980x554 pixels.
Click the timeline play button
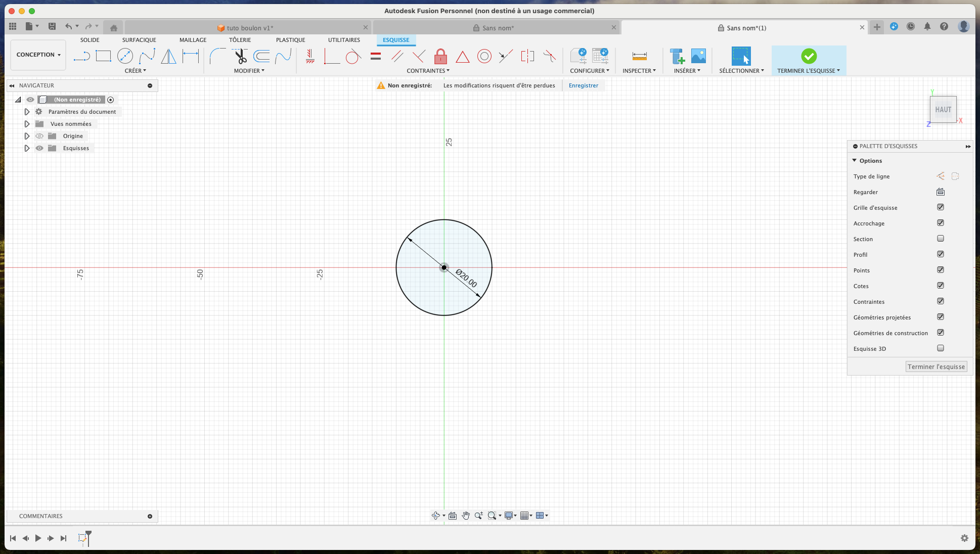click(38, 538)
